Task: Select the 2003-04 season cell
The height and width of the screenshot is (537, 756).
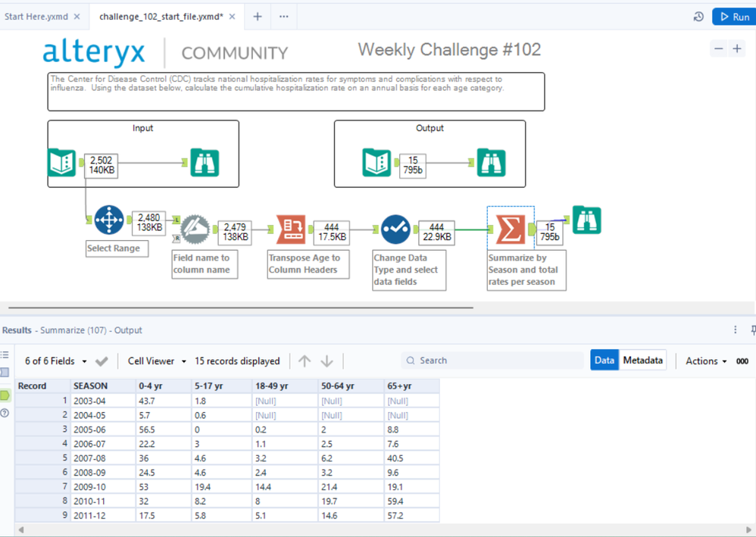Action: click(104, 401)
